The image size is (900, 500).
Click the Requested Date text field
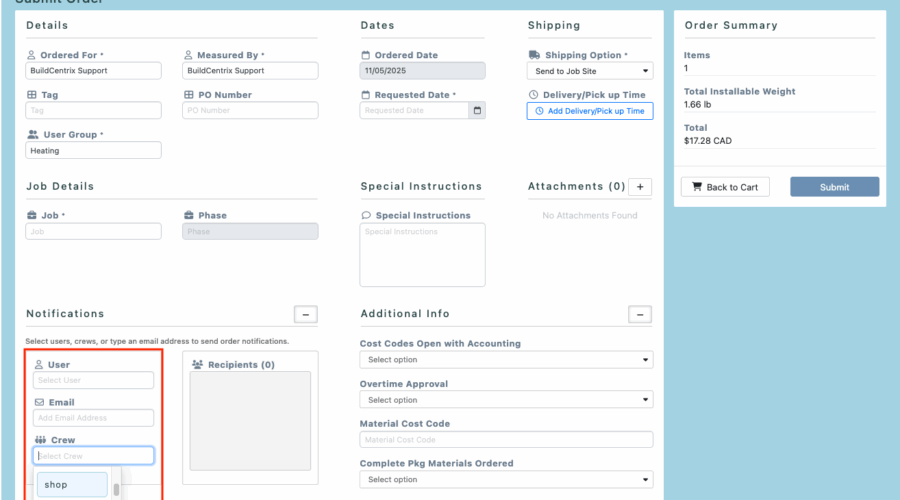coord(414,110)
